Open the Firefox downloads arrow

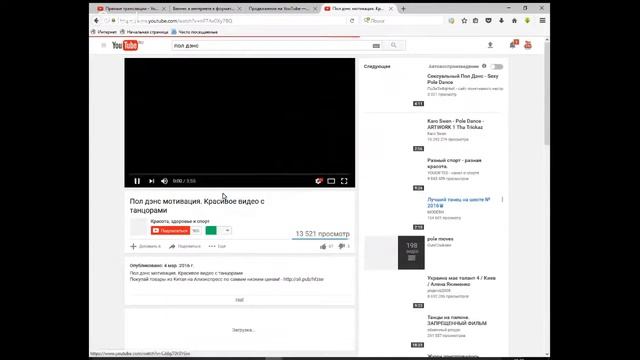pos(501,21)
